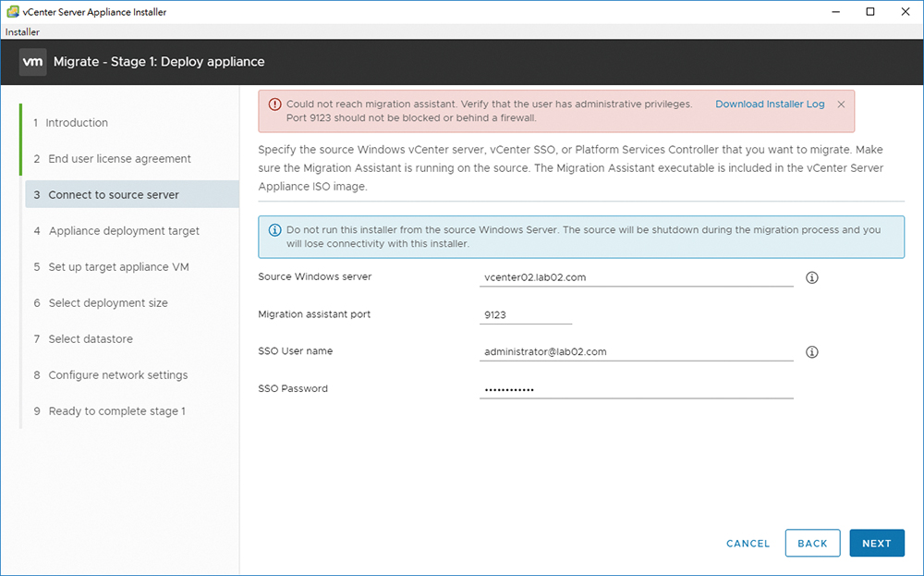
Task: Click the Migration assistant port field
Action: [525, 315]
